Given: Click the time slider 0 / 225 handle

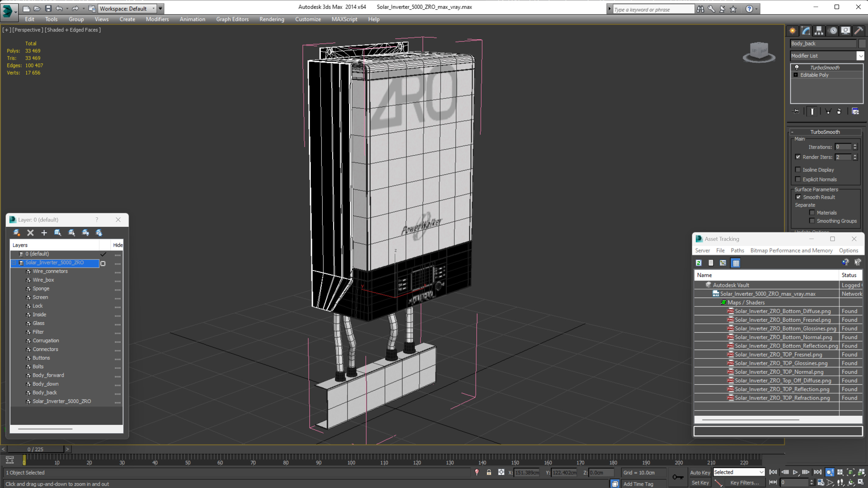Looking at the screenshot, I should click(x=35, y=449).
